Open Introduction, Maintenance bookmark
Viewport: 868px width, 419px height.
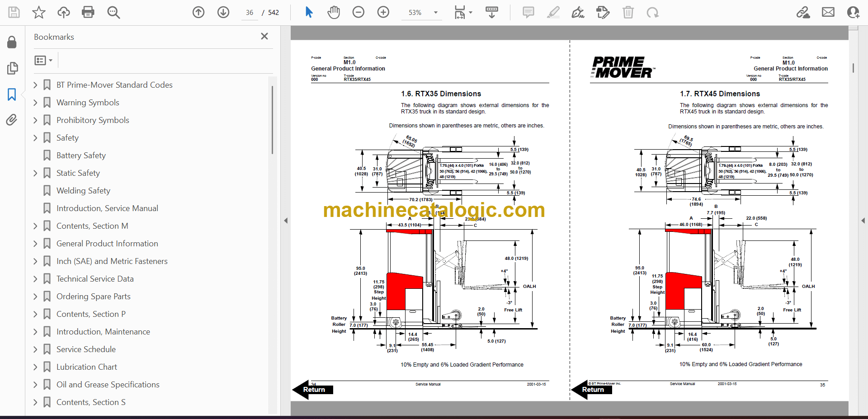coord(103,332)
